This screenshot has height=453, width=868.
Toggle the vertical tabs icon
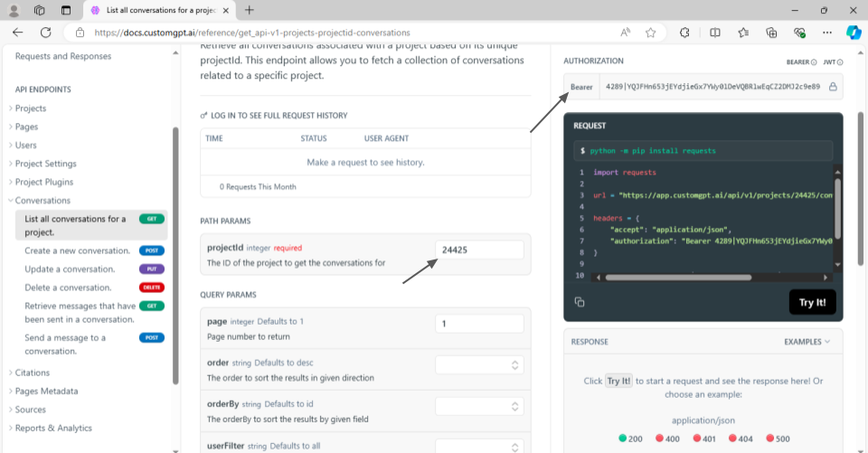click(x=66, y=10)
